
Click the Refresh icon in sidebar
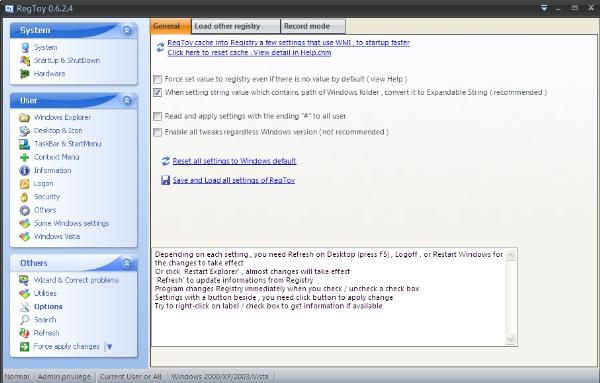(24, 333)
